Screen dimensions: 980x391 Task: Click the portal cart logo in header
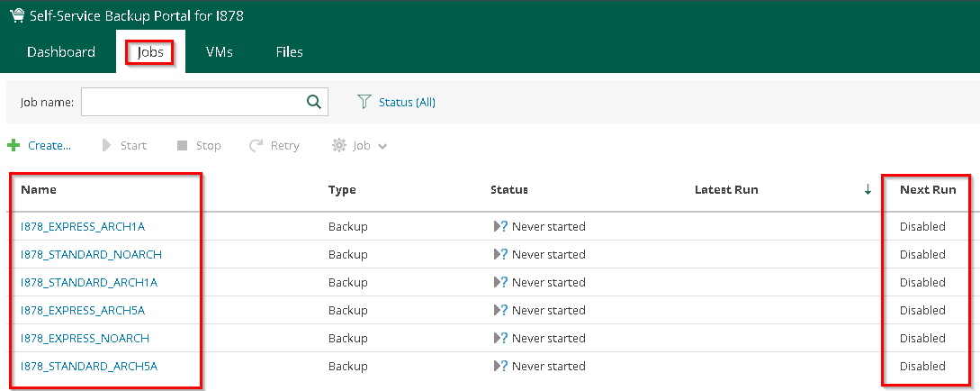point(16,16)
